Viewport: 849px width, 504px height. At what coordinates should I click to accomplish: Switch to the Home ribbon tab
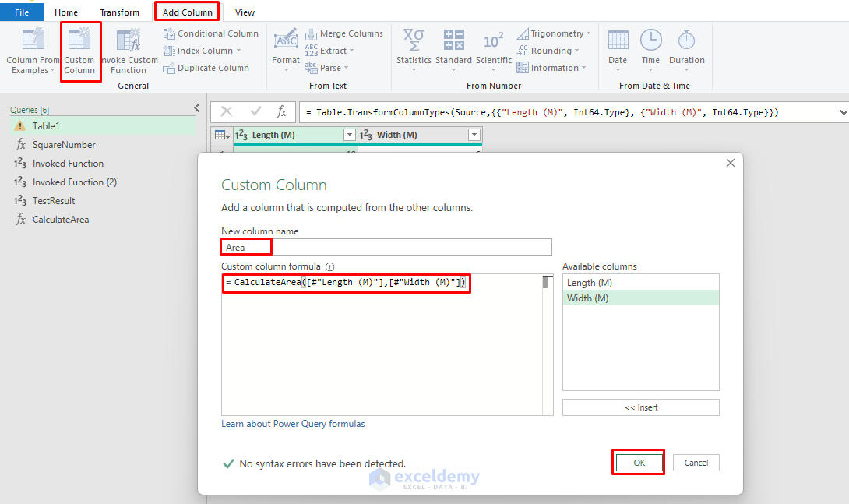66,12
